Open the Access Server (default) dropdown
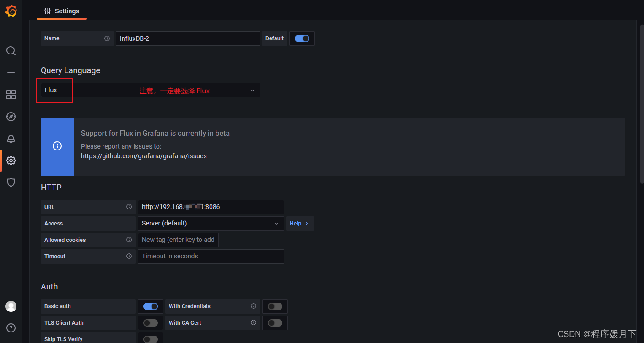This screenshot has width=644, height=343. [211, 224]
